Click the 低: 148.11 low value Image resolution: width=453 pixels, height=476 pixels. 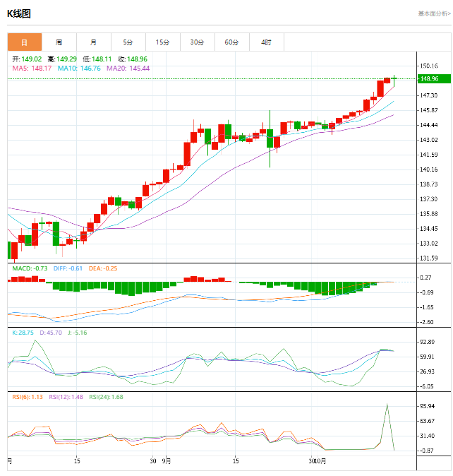click(97, 59)
